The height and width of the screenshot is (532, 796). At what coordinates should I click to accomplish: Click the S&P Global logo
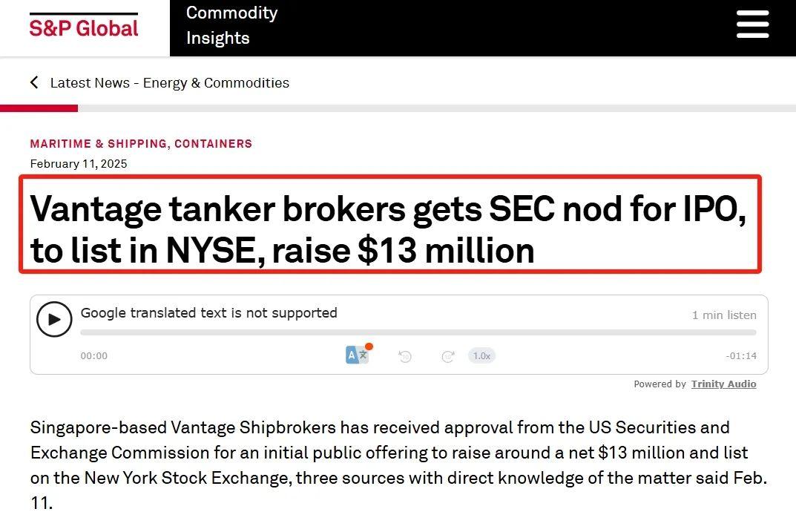tap(84, 27)
